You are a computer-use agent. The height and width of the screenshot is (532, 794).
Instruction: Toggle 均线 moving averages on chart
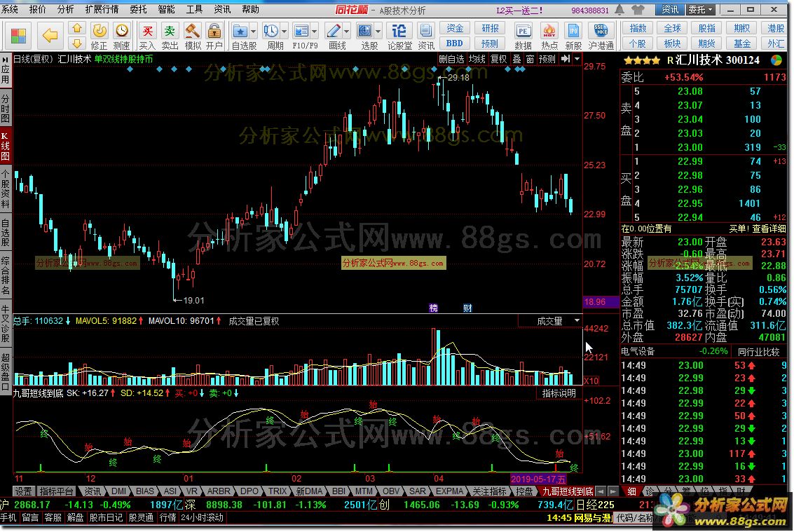pyautogui.click(x=477, y=60)
